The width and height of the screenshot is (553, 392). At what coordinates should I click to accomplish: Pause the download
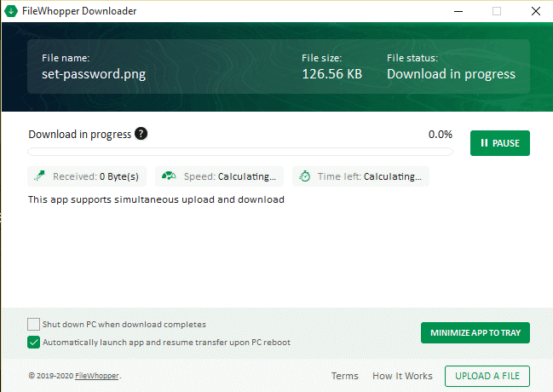(500, 143)
